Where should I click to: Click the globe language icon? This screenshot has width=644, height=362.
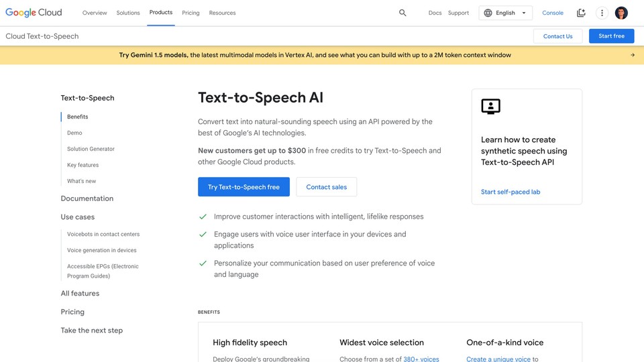pos(488,13)
